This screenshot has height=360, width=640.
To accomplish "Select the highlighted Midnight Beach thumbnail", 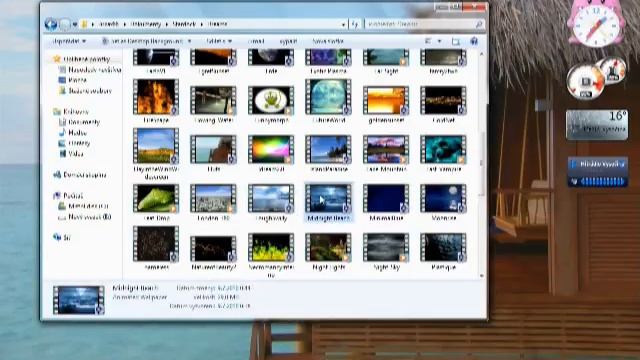I will 329,199.
